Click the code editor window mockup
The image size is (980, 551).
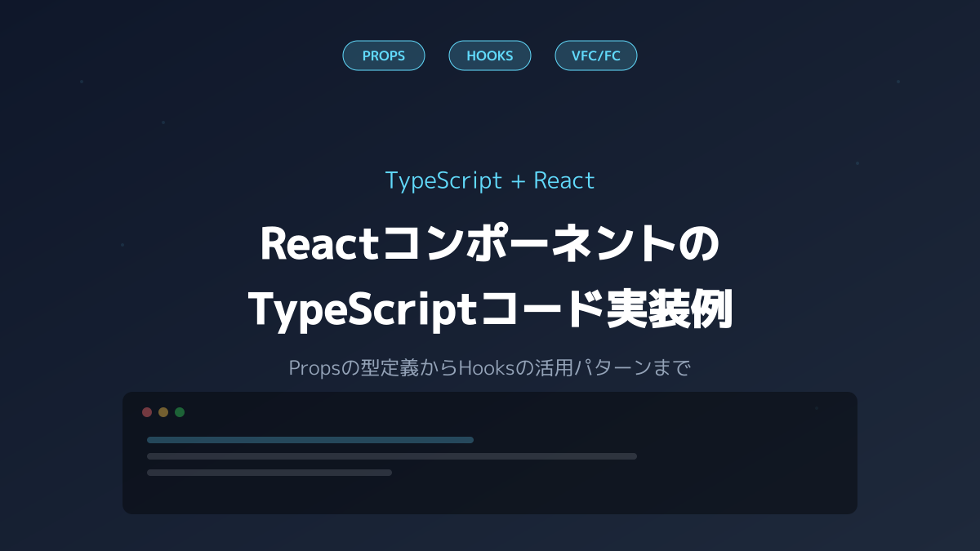[x=490, y=453]
